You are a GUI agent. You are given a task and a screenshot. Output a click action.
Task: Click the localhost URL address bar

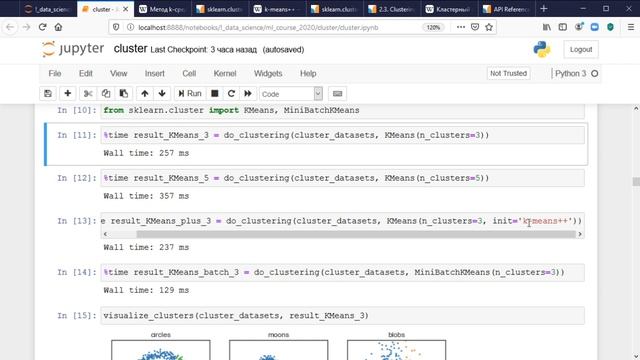[258, 27]
